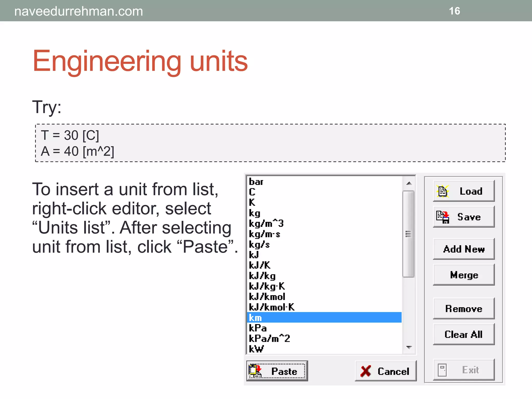Select 'kJ/kmol-K' in the units list
Viewport: 532px width, 399px height.
[x=324, y=307]
